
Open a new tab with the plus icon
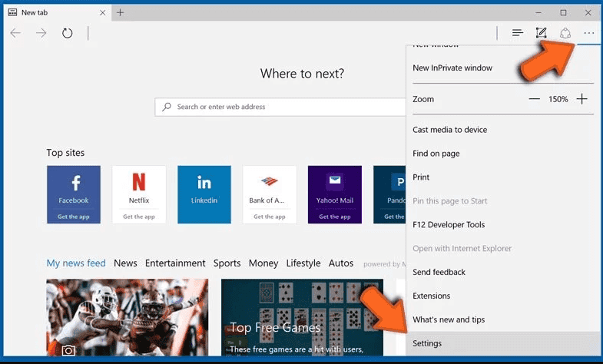pos(121,13)
